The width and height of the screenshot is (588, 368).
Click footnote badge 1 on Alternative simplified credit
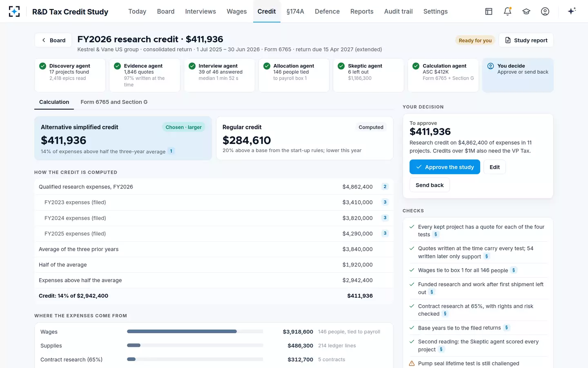171,151
